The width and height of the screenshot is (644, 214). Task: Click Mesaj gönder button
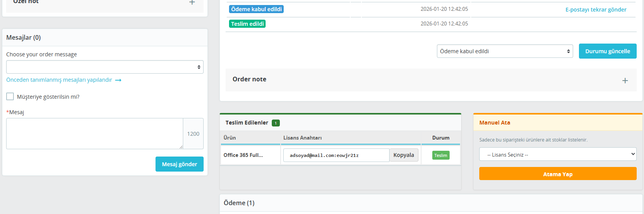pos(179,164)
